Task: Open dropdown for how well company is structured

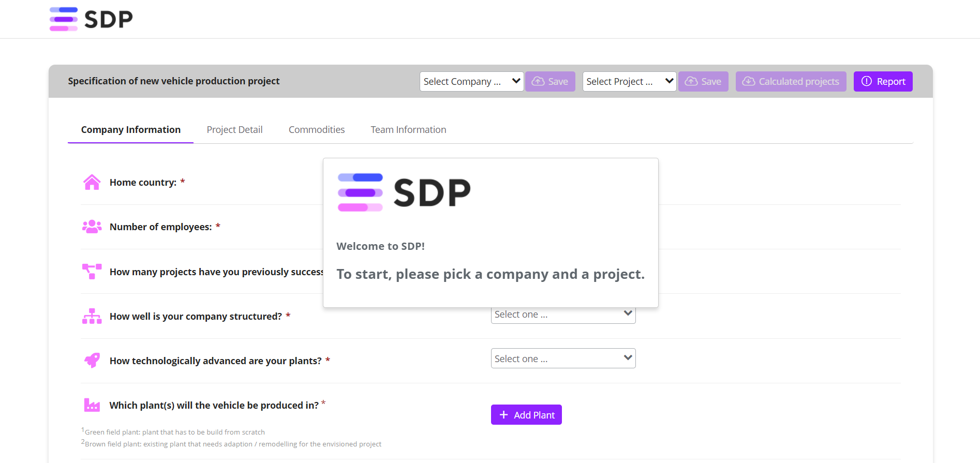Action: coord(563,315)
